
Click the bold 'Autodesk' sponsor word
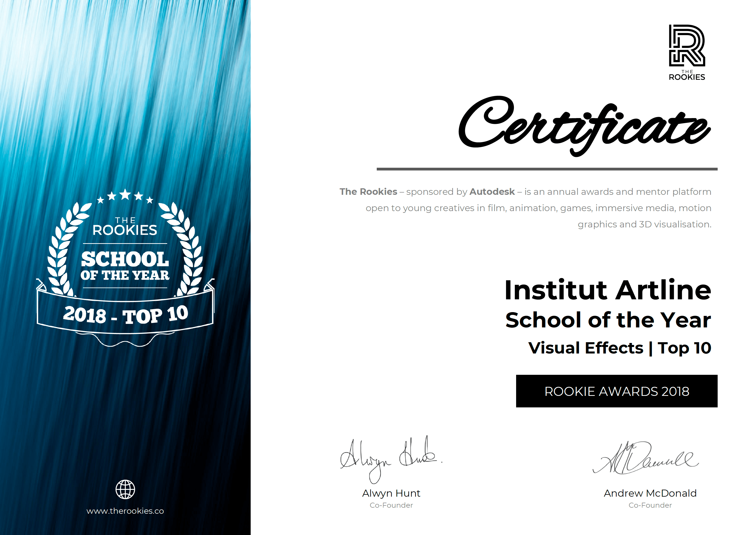[x=492, y=192]
